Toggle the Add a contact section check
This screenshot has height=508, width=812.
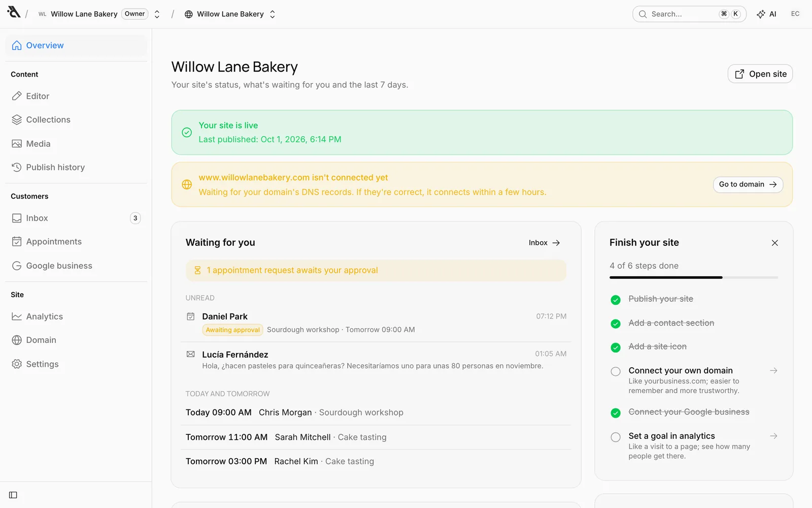pos(616,324)
